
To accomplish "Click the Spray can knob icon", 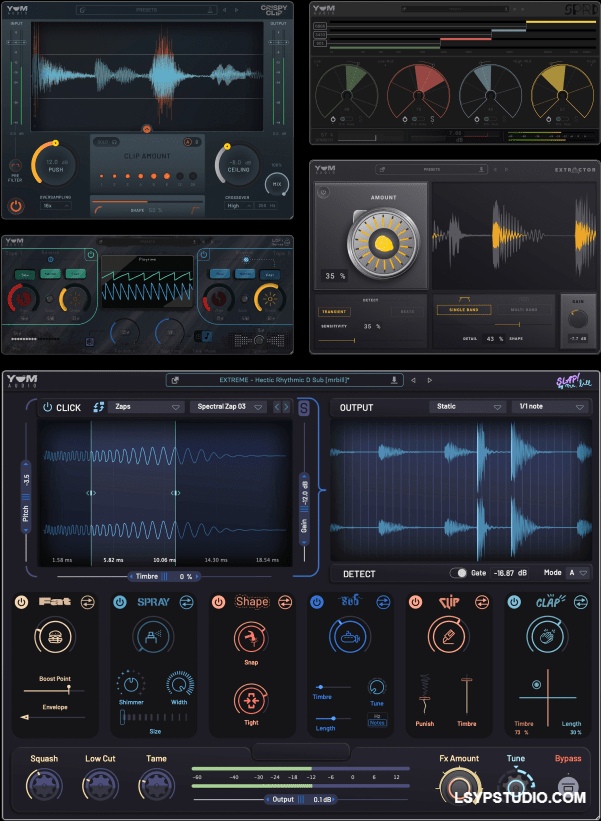I will click(x=153, y=637).
